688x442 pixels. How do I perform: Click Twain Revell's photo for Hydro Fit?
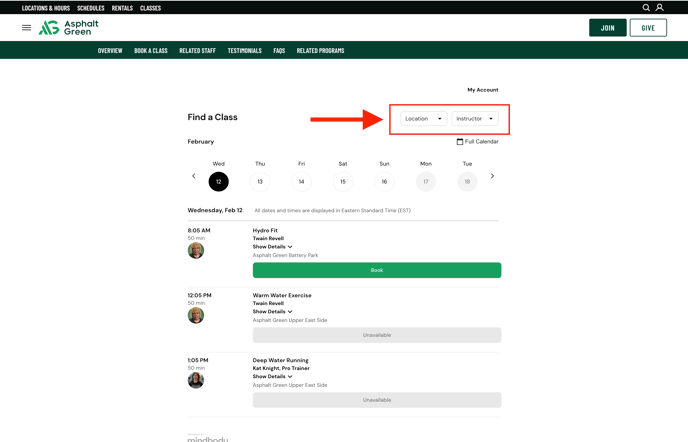(196, 251)
